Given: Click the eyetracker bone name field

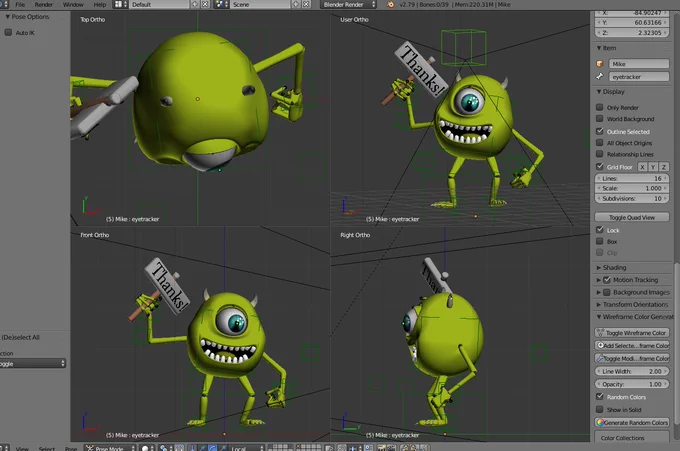Looking at the screenshot, I should coord(639,76).
